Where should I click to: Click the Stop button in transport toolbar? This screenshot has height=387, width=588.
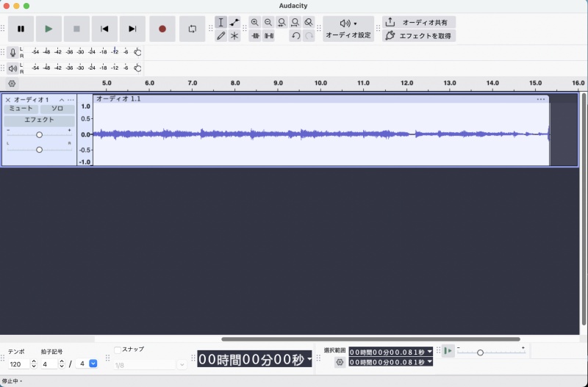pos(76,29)
